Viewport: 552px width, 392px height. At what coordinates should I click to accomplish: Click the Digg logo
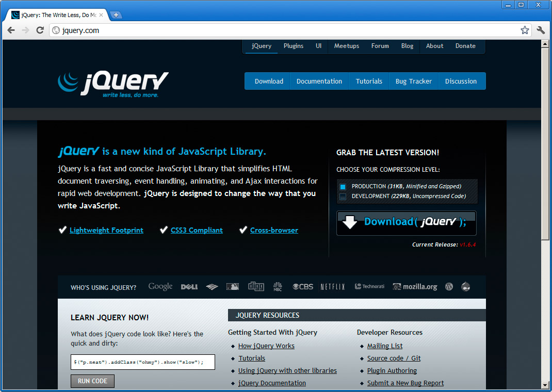pos(256,286)
